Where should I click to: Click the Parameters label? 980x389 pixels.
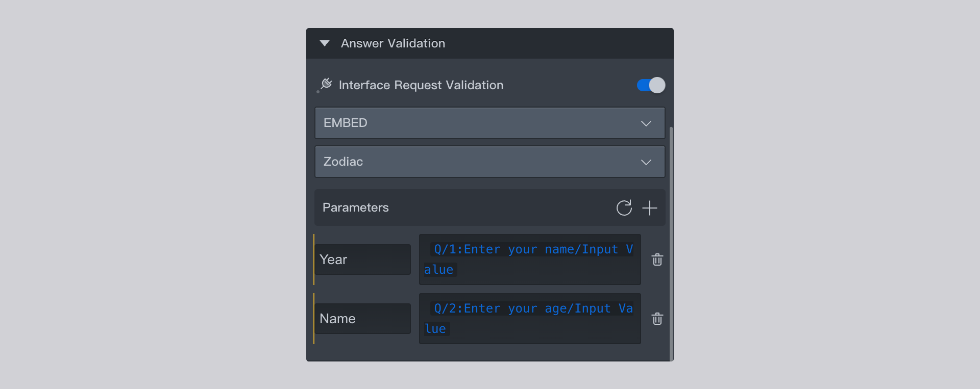point(356,208)
